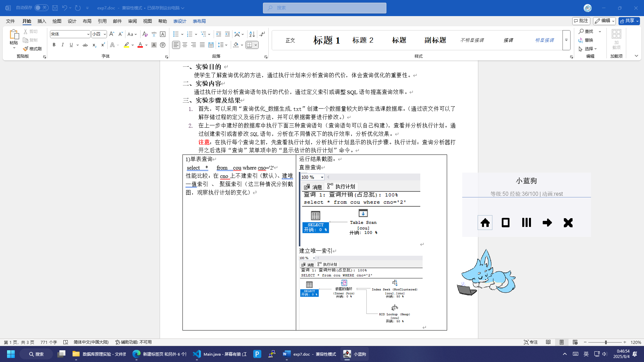Click the 批注 comments button
The width and height of the screenshot is (644, 362).
click(581, 21)
